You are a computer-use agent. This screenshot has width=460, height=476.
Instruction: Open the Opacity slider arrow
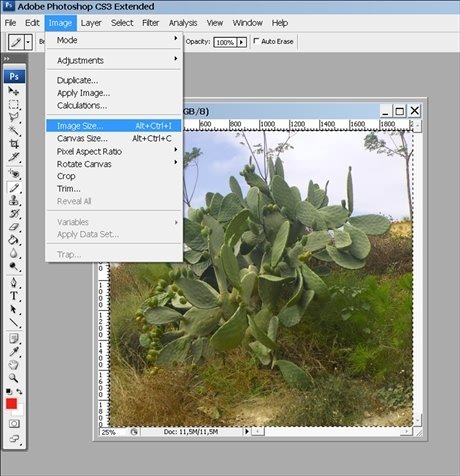click(242, 42)
